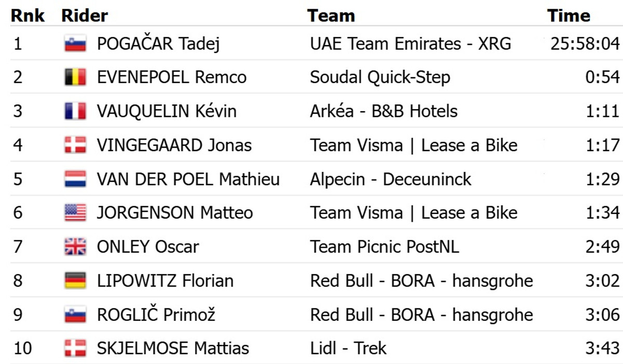Open EVENEPOEL Remco rider link

[171, 77]
